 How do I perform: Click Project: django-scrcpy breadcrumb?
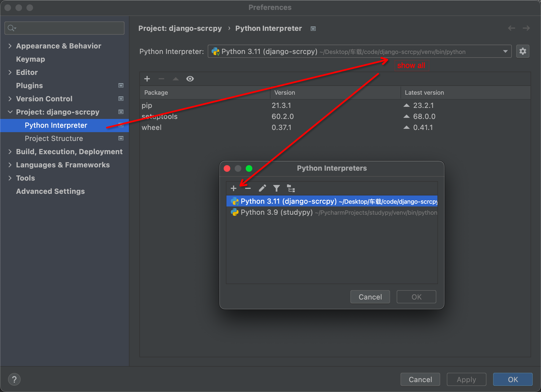[x=180, y=28]
